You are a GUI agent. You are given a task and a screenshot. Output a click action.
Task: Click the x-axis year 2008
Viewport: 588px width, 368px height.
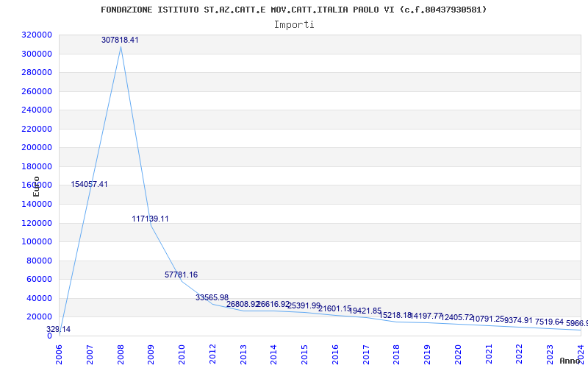click(x=121, y=354)
